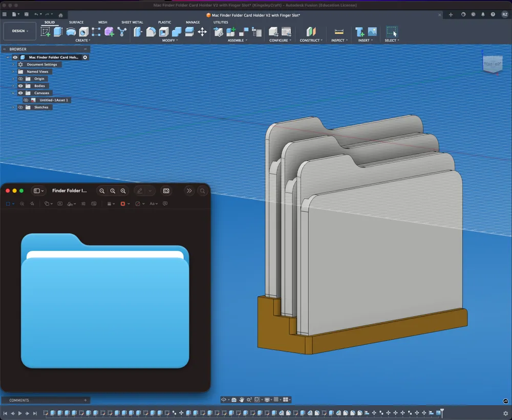The image size is (512, 420).
Task: Open the Extrude tool
Action: click(57, 31)
